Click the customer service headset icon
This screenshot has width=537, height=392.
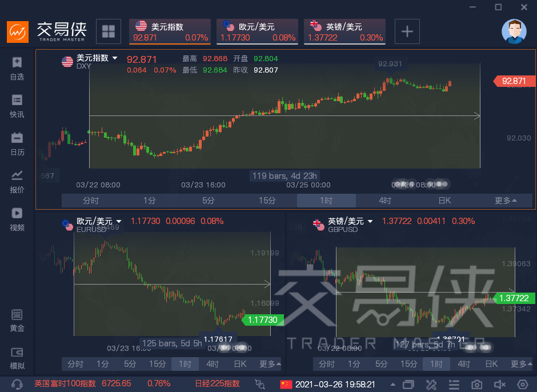click(17, 384)
